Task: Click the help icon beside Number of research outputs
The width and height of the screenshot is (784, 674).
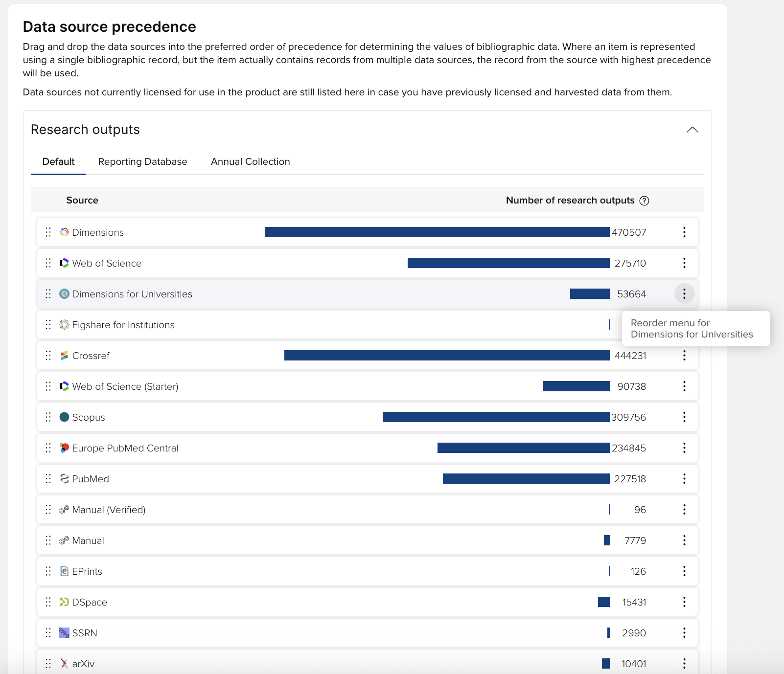Action: pos(645,201)
